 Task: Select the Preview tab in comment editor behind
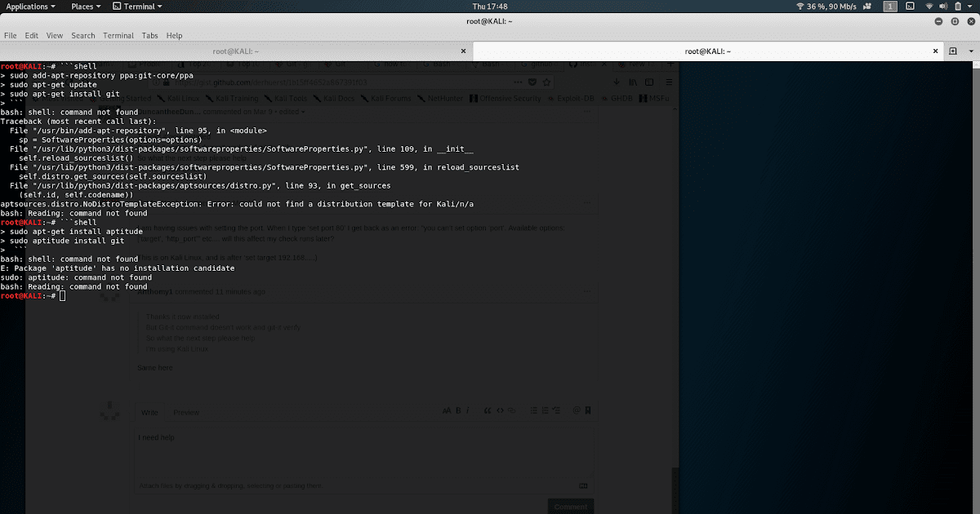186,413
